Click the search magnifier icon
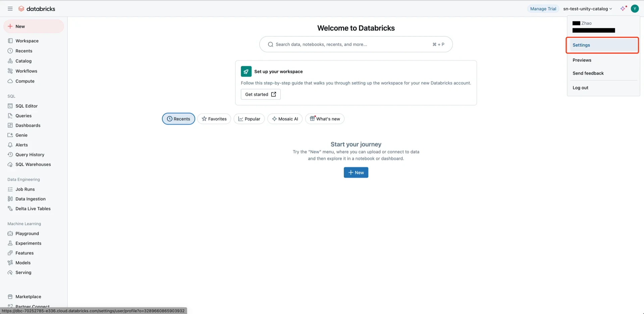 (x=270, y=44)
